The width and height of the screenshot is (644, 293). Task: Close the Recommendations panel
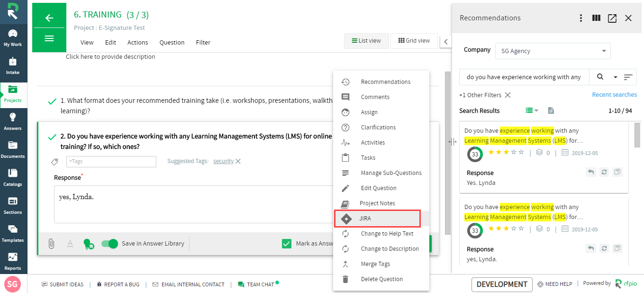coord(628,18)
